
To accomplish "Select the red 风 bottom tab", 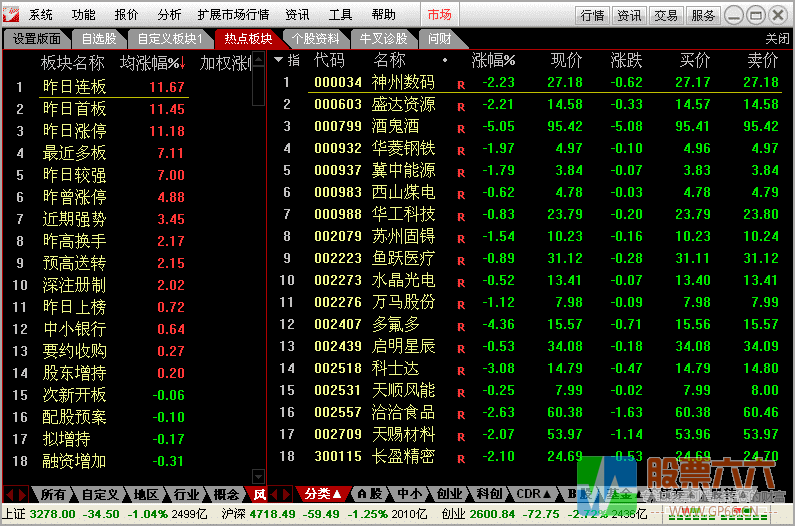I will point(259,494).
